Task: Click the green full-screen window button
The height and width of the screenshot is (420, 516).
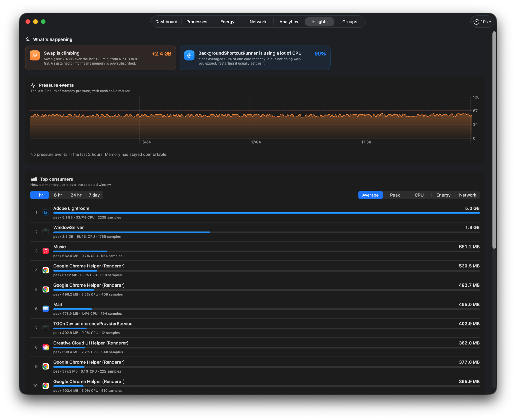Action: tap(43, 22)
